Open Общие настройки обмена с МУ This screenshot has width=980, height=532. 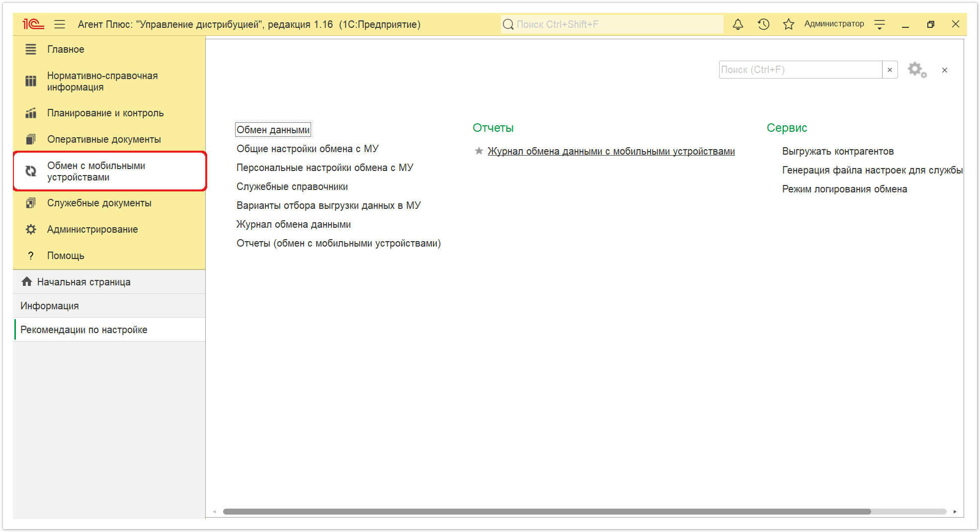click(308, 149)
